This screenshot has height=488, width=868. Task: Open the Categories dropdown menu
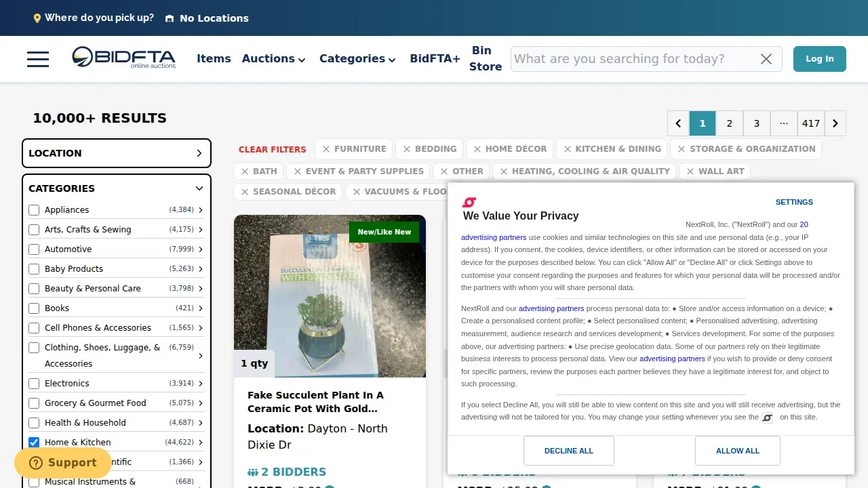coord(357,59)
